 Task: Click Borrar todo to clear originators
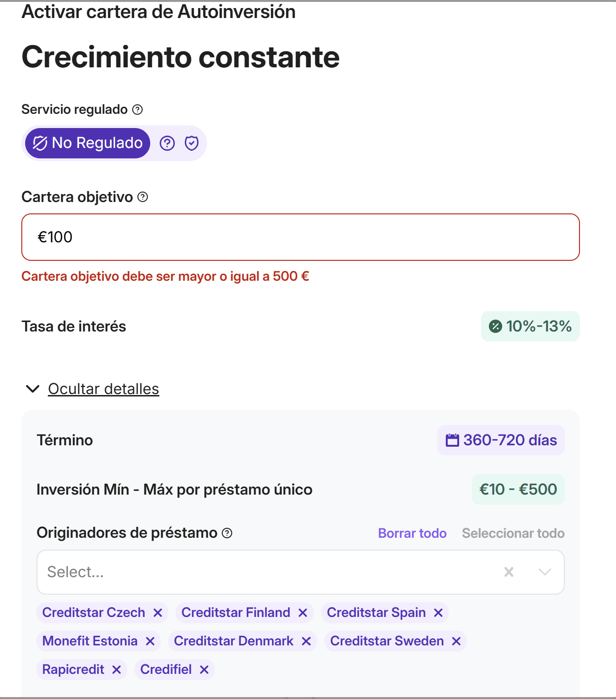412,533
